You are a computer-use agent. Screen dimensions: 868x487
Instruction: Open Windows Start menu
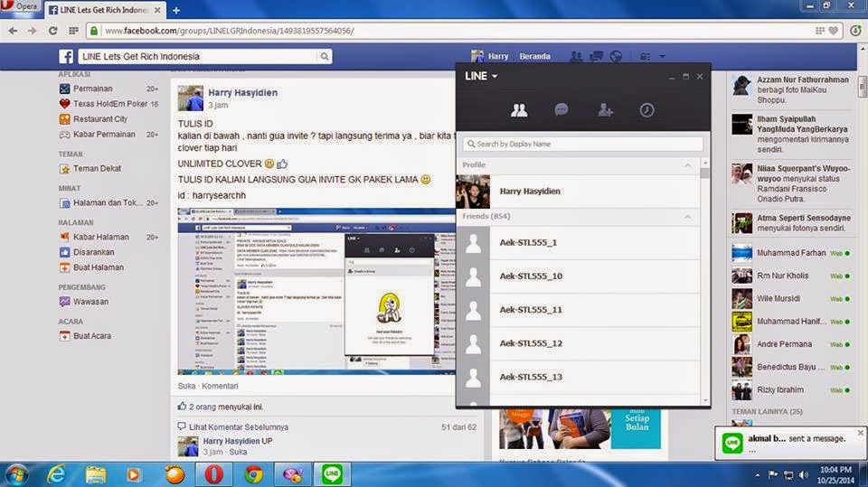[15, 475]
